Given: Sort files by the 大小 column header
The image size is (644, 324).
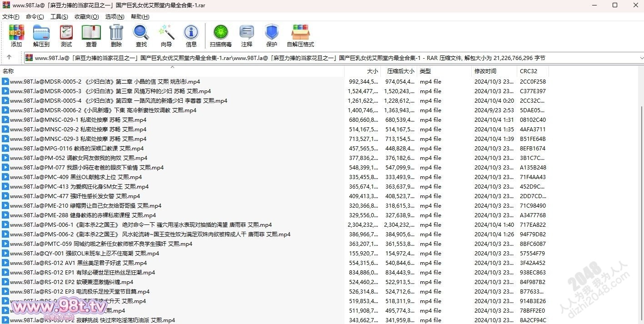Looking at the screenshot, I should [x=362, y=71].
